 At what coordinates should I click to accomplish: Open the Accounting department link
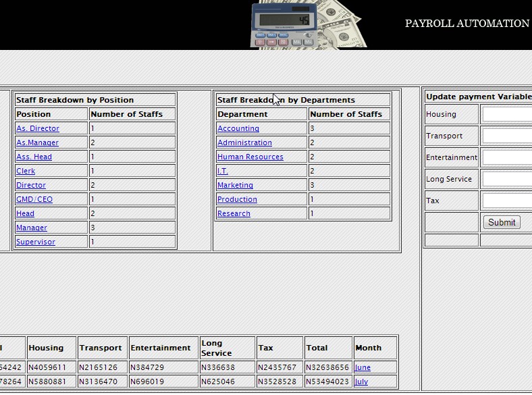(x=238, y=128)
